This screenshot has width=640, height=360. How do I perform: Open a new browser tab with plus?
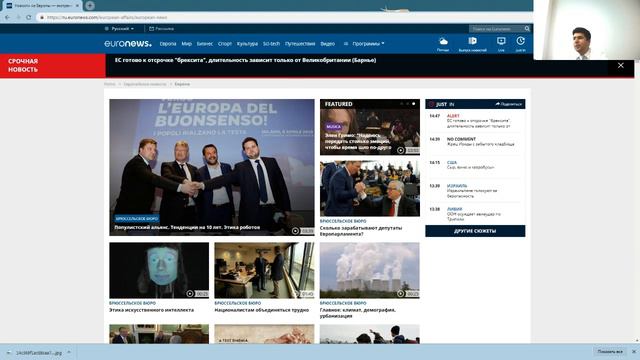90,6
